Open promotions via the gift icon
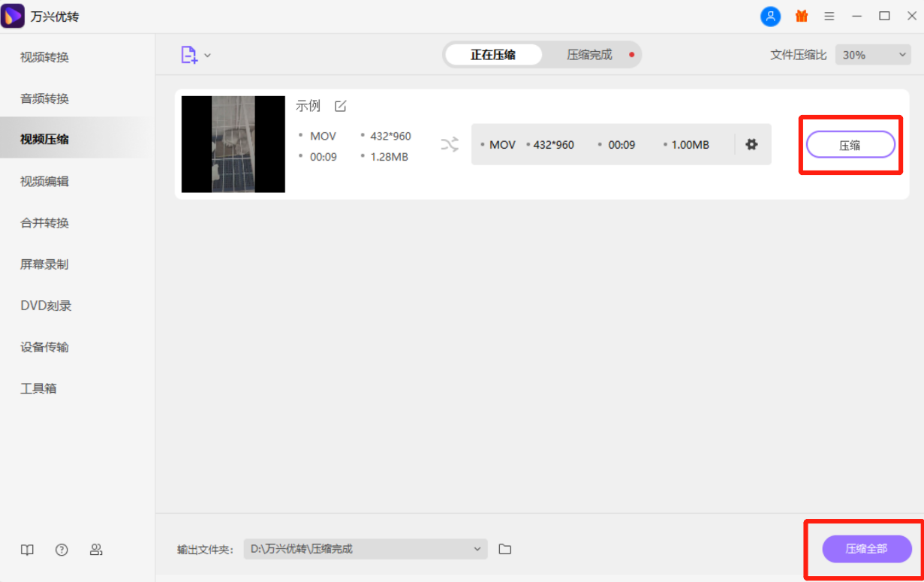The image size is (924, 582). pos(801,16)
